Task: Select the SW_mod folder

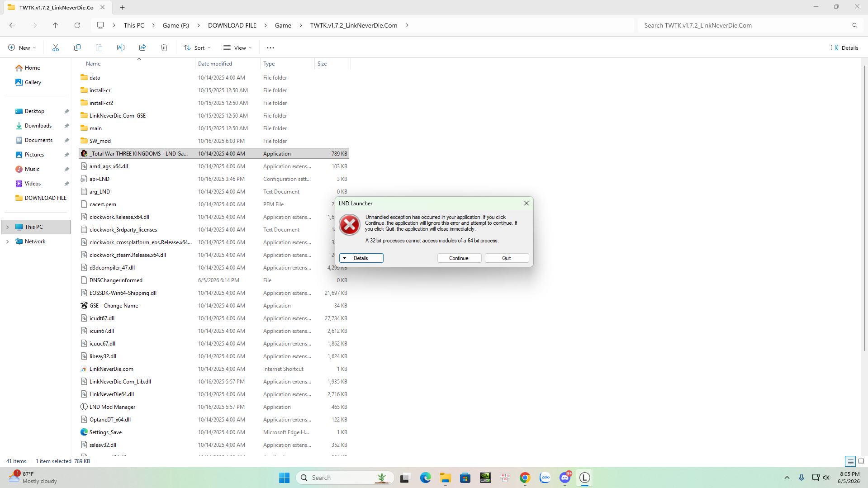Action: point(100,141)
